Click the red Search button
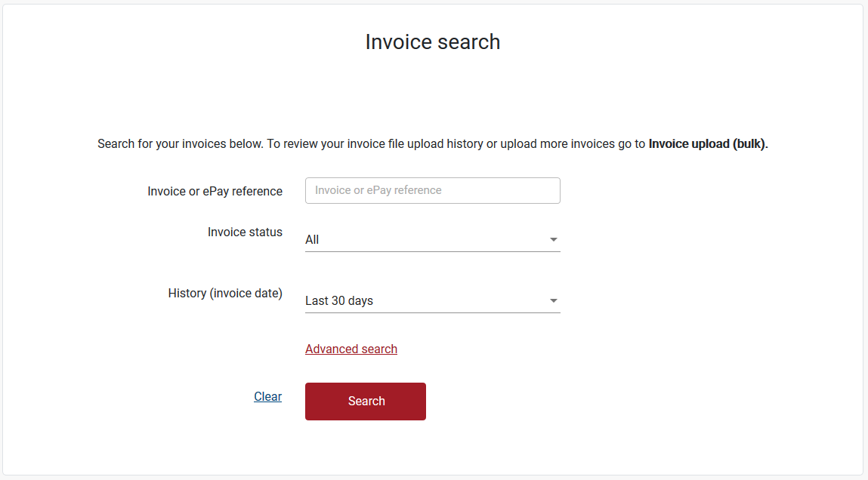868x480 pixels. 365,401
